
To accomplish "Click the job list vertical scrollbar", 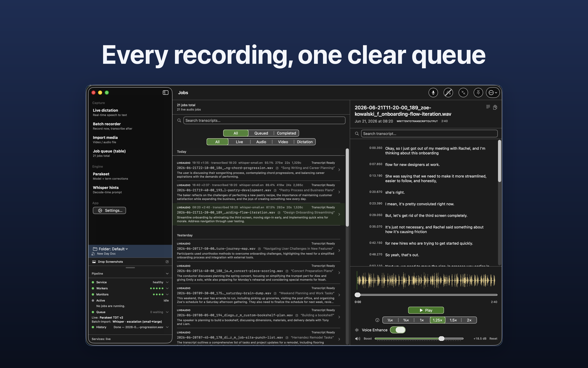I will 347,187.
